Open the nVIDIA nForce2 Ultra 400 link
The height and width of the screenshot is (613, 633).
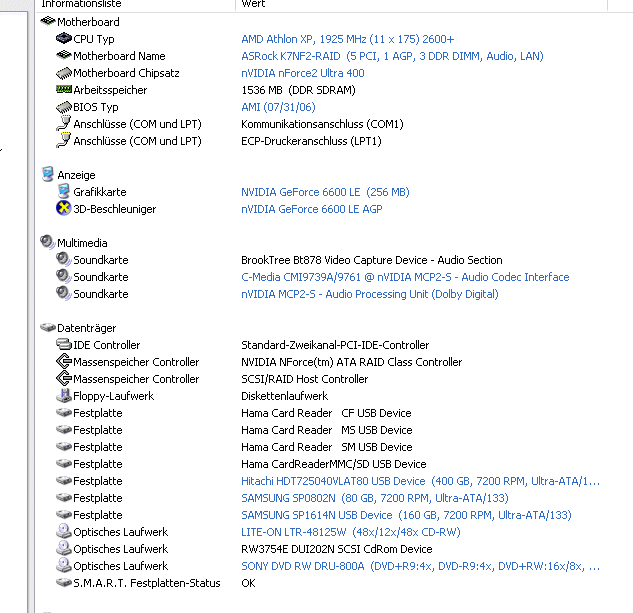[x=303, y=73]
